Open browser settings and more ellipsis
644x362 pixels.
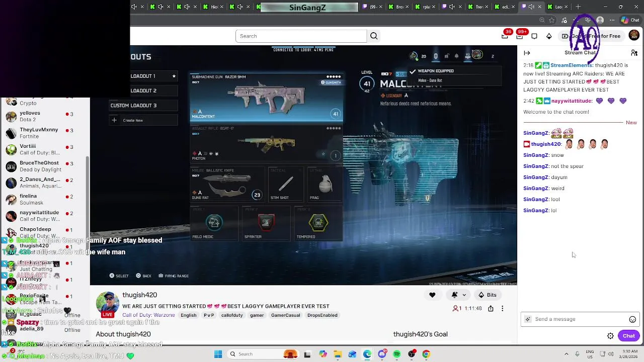click(612, 20)
